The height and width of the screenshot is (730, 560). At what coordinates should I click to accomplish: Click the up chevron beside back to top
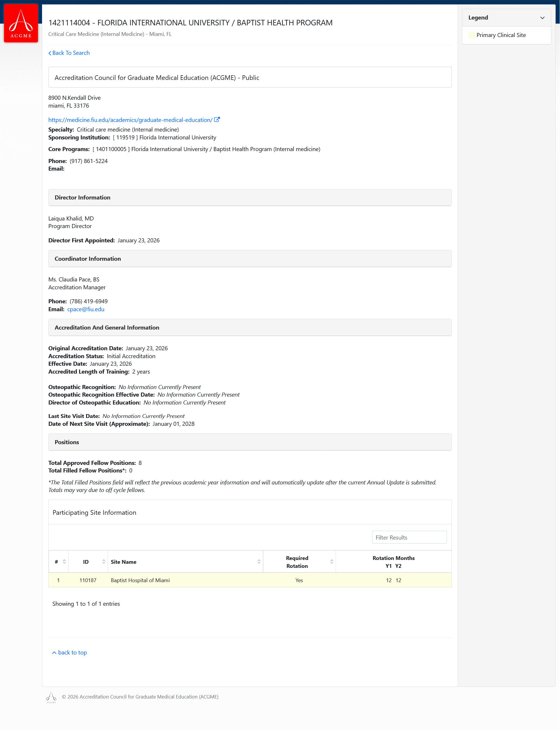click(54, 653)
